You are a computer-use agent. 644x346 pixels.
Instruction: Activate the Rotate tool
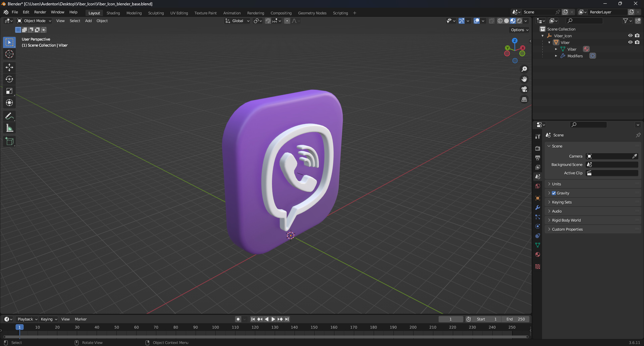tap(9, 79)
